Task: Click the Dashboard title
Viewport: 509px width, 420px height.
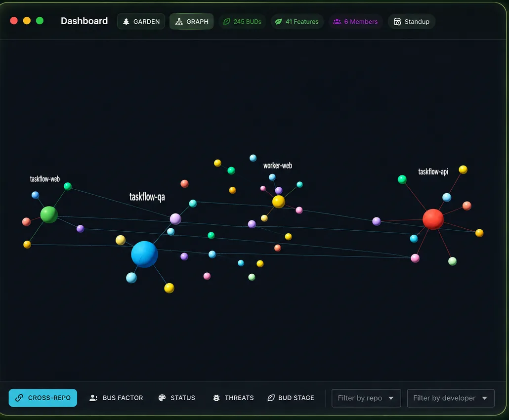Action: click(x=85, y=21)
